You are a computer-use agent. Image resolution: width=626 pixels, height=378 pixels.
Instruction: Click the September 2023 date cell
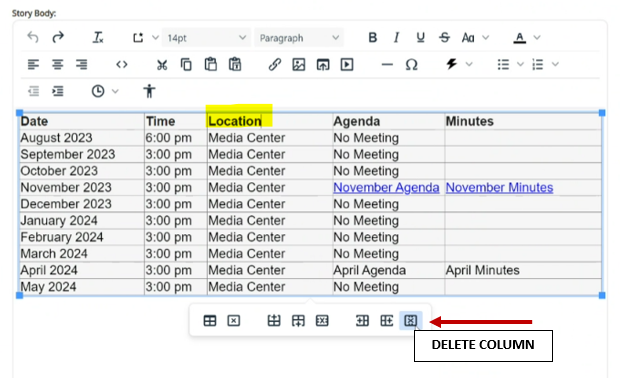pos(82,154)
